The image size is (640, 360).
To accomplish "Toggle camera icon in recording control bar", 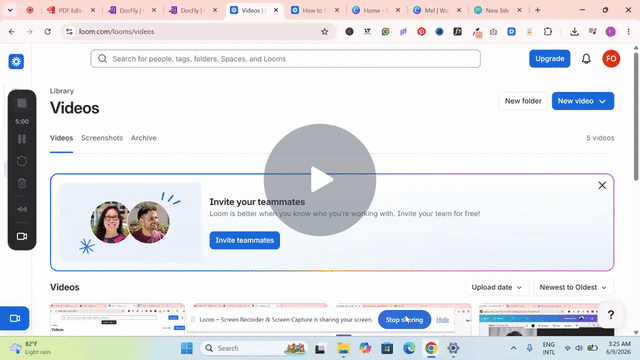I will (x=22, y=236).
